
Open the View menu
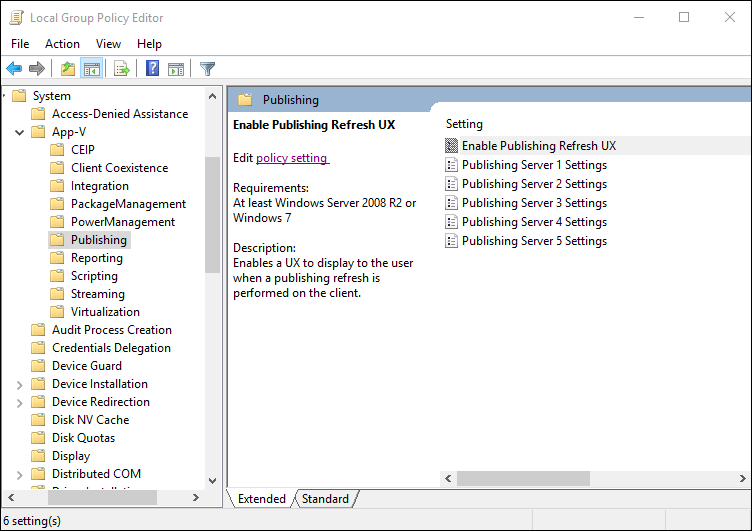[108, 44]
